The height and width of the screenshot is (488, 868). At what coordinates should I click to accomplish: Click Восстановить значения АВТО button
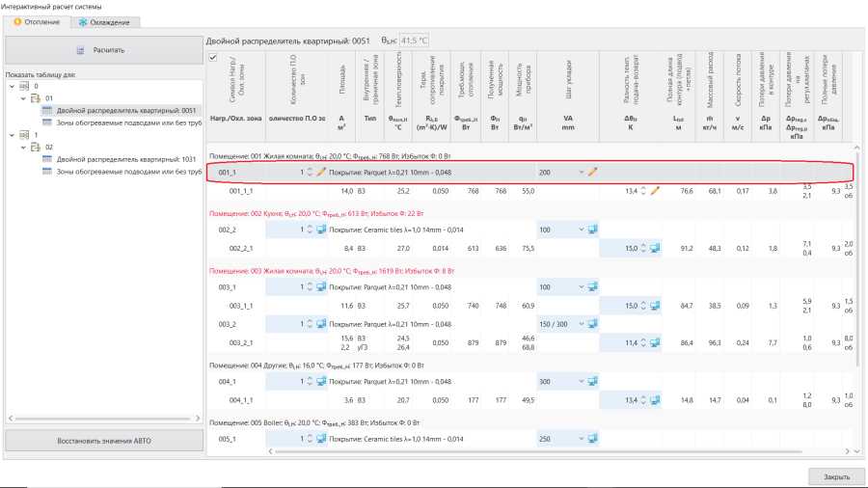pos(104,441)
